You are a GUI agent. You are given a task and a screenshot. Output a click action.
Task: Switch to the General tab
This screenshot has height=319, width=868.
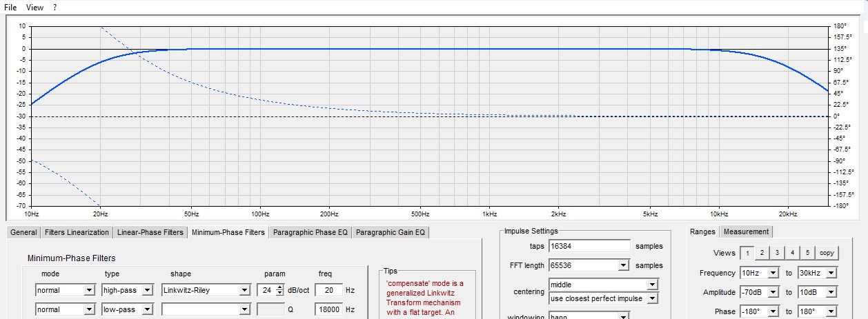(x=23, y=232)
